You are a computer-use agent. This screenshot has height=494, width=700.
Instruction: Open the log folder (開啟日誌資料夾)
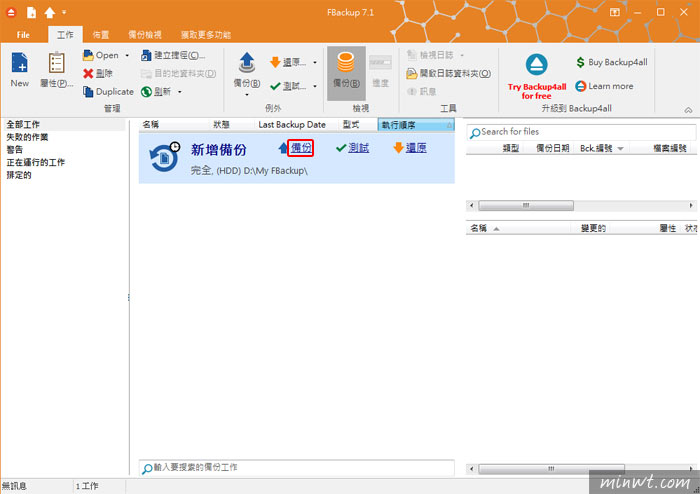click(x=448, y=74)
